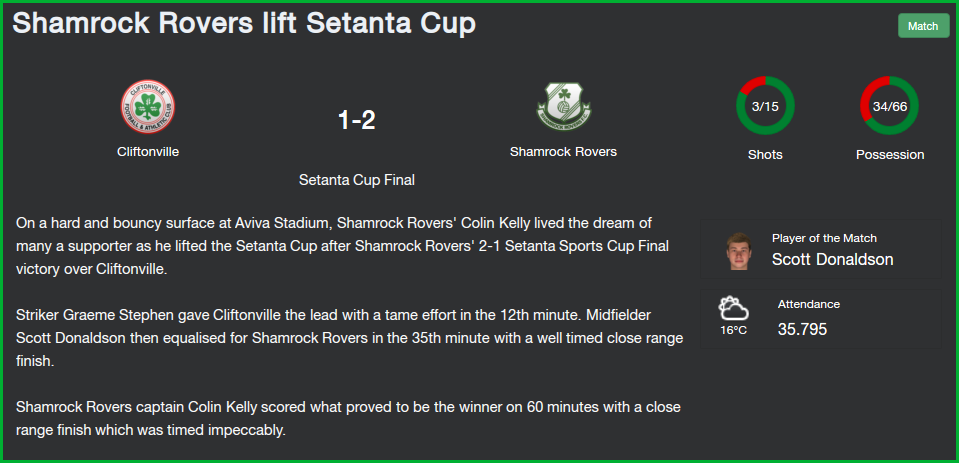The width and height of the screenshot is (959, 463).
Task: Click the Shots label under the chart
Action: click(x=765, y=155)
